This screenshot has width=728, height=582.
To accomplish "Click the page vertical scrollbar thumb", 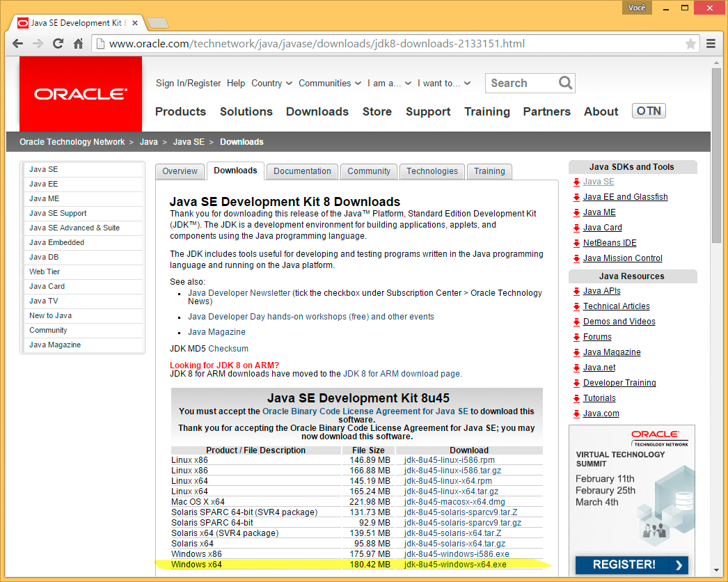I will [x=716, y=155].
